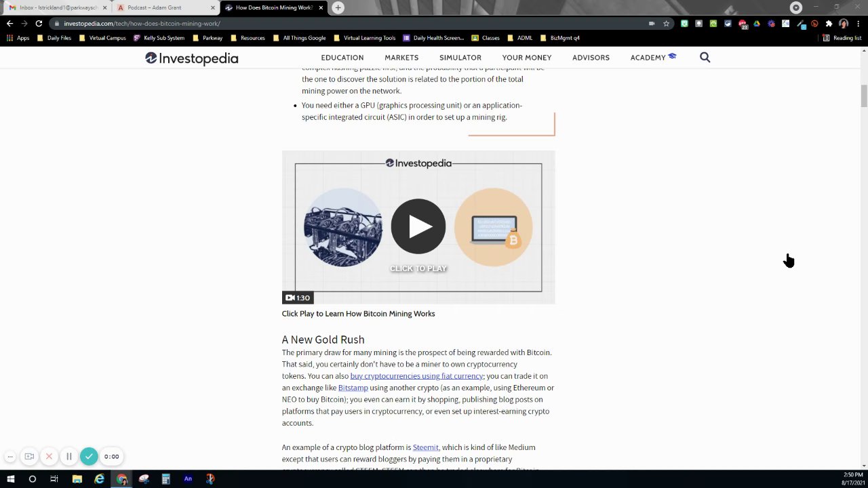Click the page vertical scrollbar thumb
The image size is (868, 488).
coord(863,96)
